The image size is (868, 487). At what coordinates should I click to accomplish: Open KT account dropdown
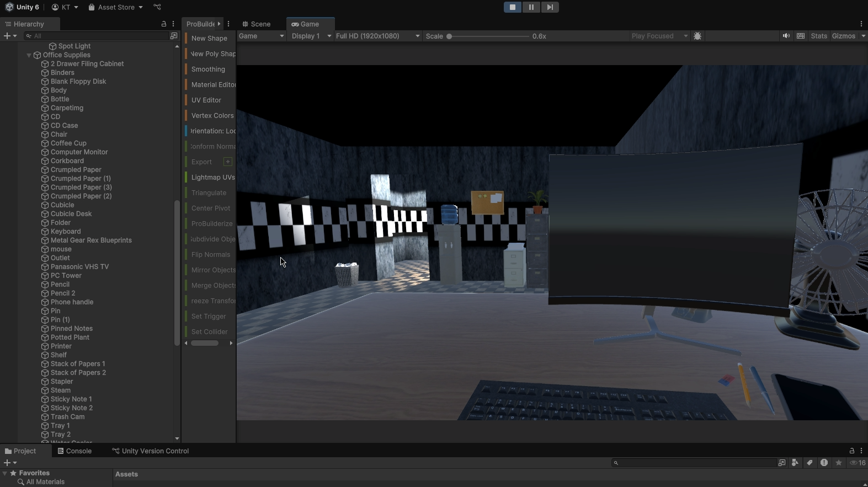point(65,7)
